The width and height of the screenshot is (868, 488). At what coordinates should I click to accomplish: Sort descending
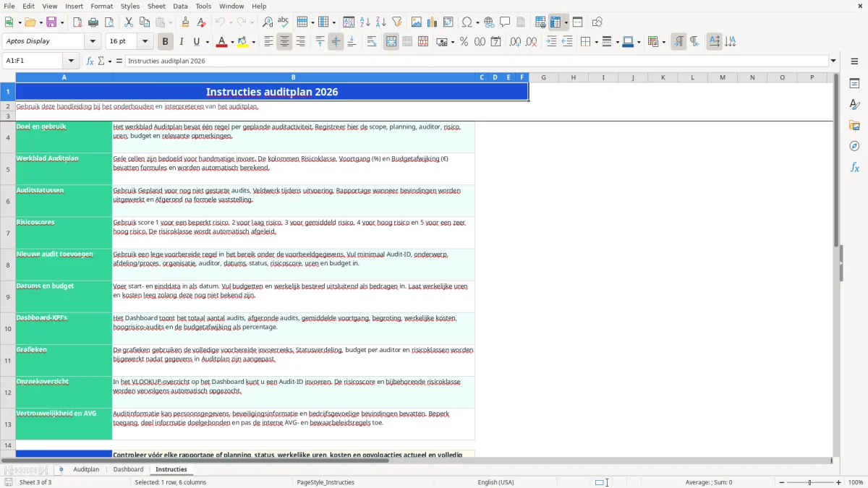click(x=380, y=22)
